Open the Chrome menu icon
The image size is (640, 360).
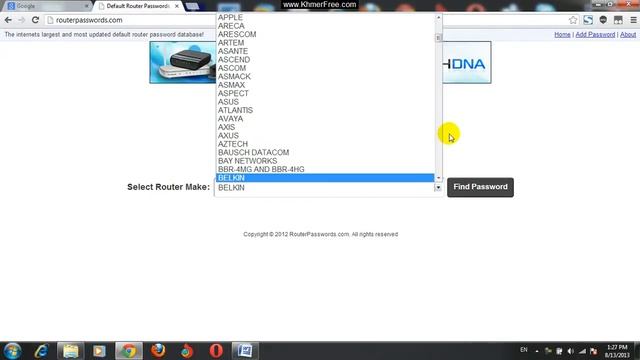coord(633,20)
